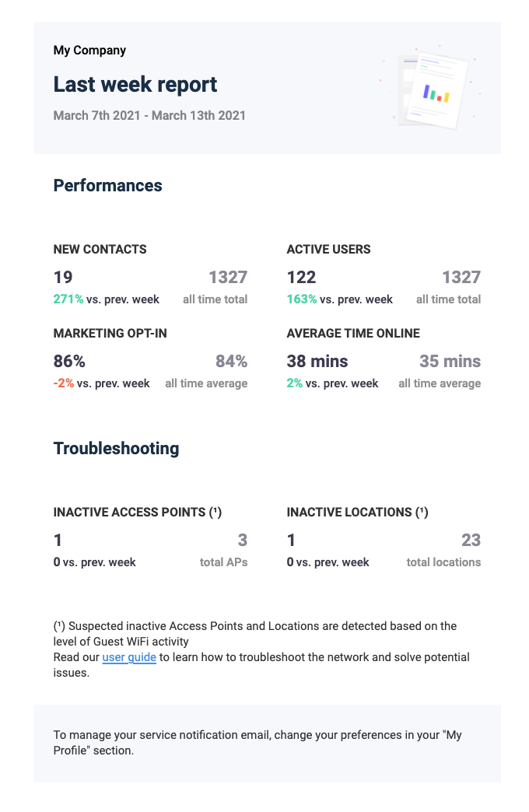This screenshot has height=812, width=529.
Task: Click the Performances section heading
Action: (108, 185)
